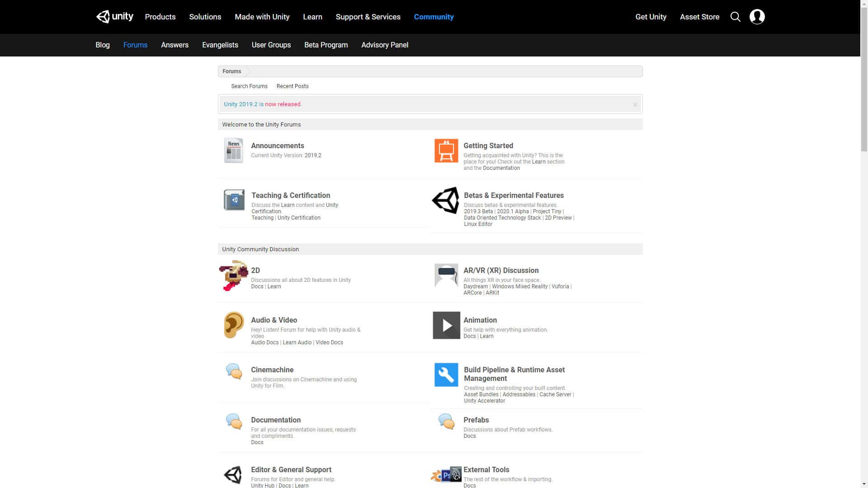Click the Build Pipeline wrench icon
The width and height of the screenshot is (868, 488).
tap(446, 375)
